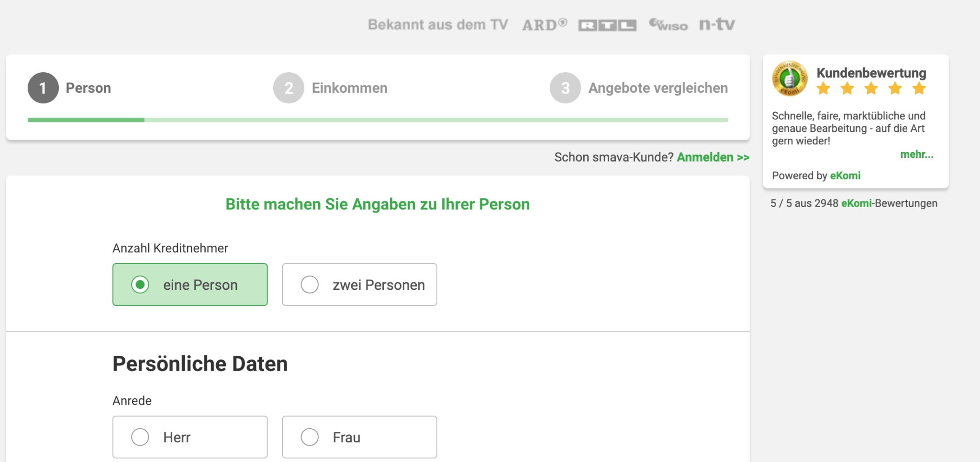
Task: Click the WISO logo
Action: tap(668, 25)
